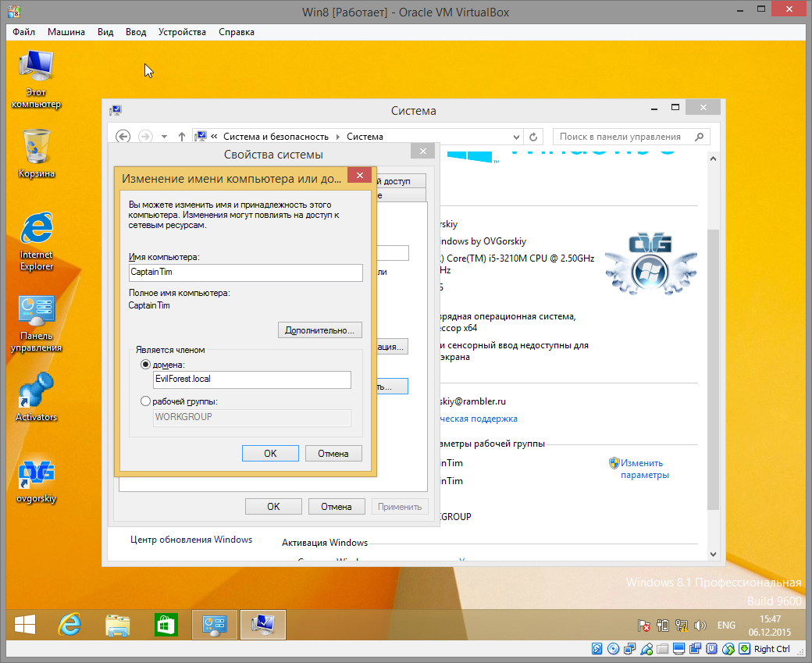Select the рабочей группы radio button
This screenshot has width=812, height=663.
pos(145,401)
